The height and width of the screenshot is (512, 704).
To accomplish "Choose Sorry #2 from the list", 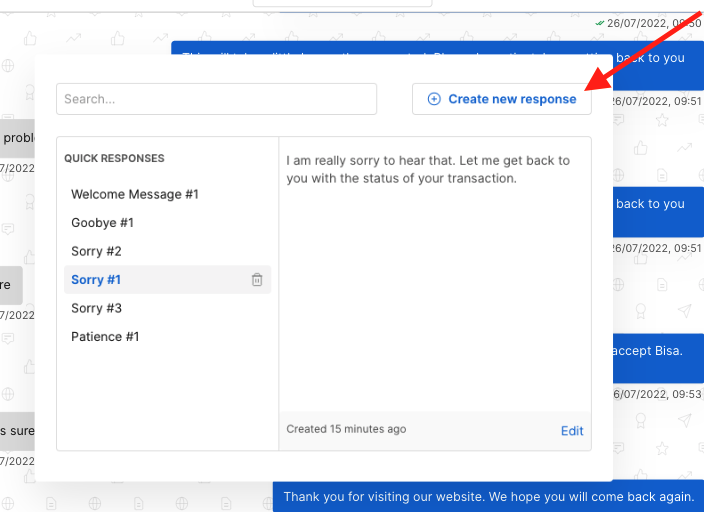I will (96, 251).
